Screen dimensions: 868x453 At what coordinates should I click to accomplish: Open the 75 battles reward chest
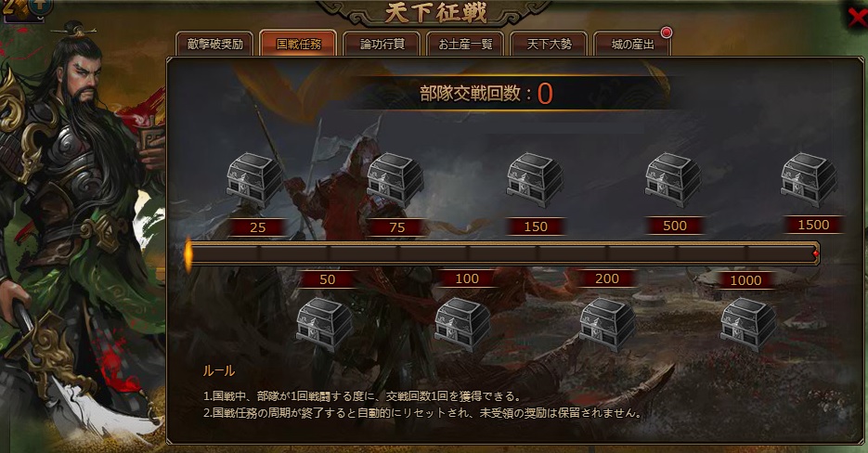click(x=395, y=180)
